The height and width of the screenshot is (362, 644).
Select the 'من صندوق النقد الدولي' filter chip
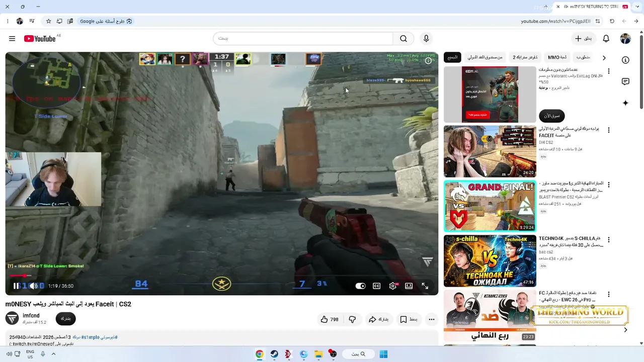click(x=485, y=57)
